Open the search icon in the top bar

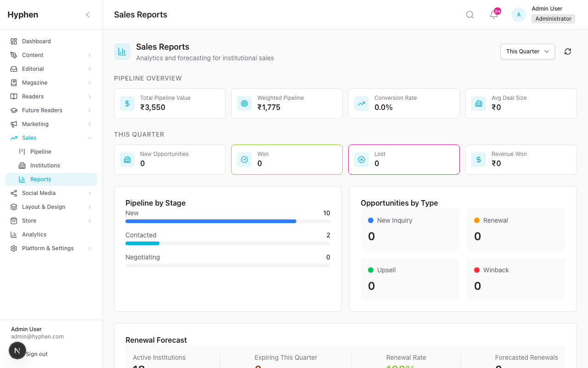click(x=469, y=14)
